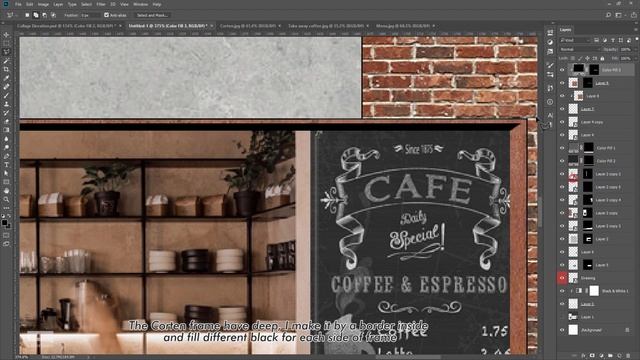Screen dimensions: 640x360
Task: Click the create new layer icon
Action: pos(619,356)
